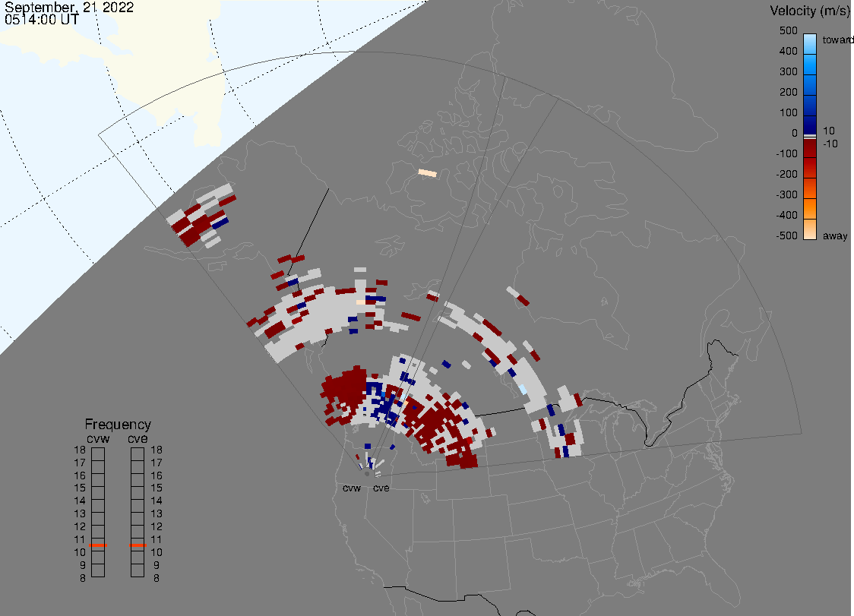This screenshot has height=616, width=854.
Task: Click the radar station dot above the map's cvw and cve labels
Action: pos(367,474)
